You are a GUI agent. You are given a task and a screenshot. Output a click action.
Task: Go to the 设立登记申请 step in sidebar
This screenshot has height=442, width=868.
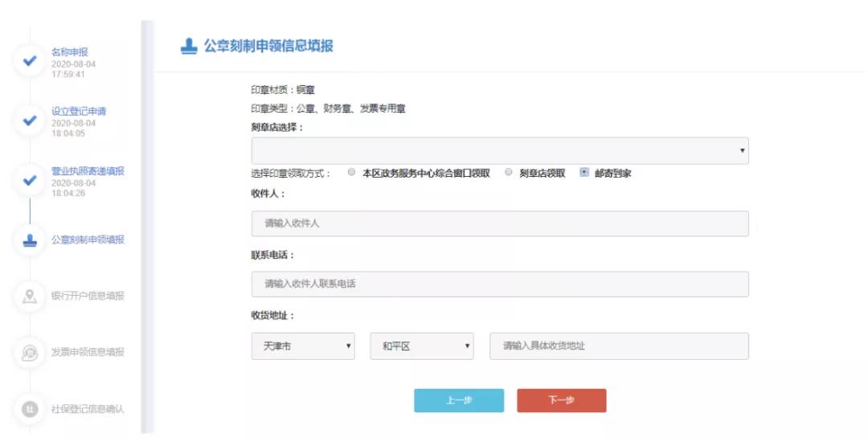[x=79, y=111]
